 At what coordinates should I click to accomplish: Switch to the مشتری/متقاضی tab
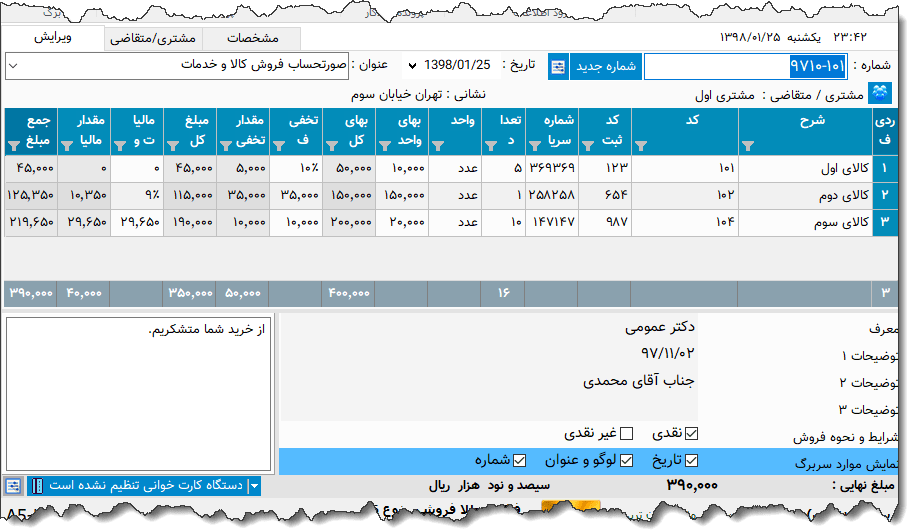153,38
